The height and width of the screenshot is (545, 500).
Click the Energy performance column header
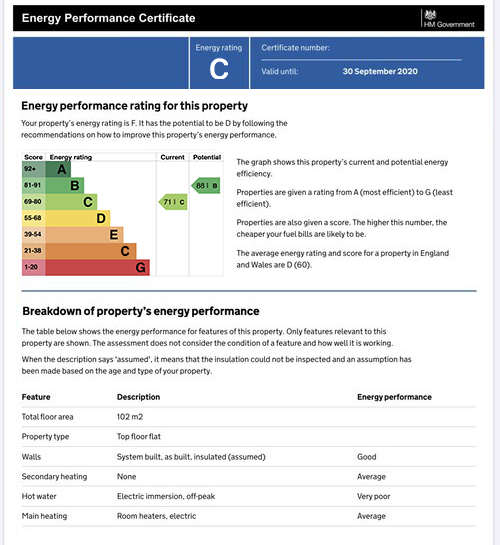point(394,397)
